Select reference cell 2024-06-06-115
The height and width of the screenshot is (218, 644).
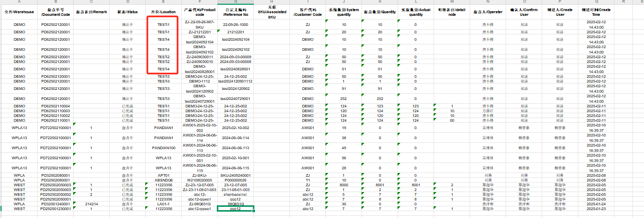click(x=236, y=168)
